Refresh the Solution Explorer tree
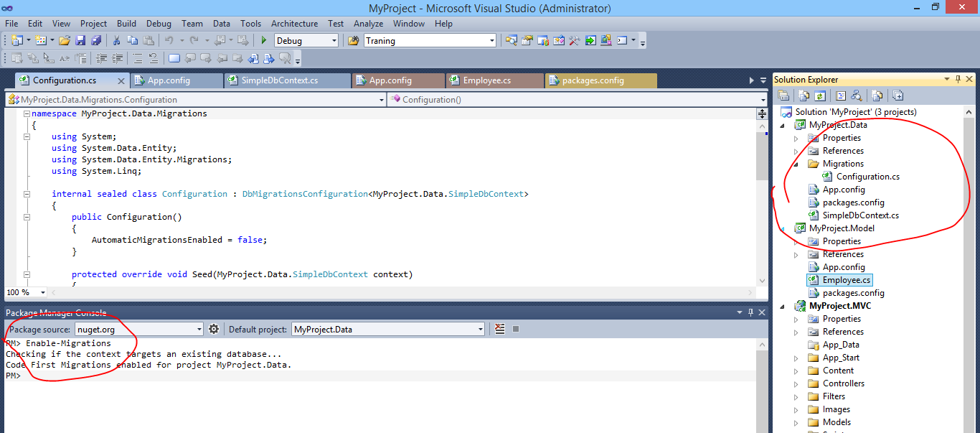 click(x=820, y=96)
